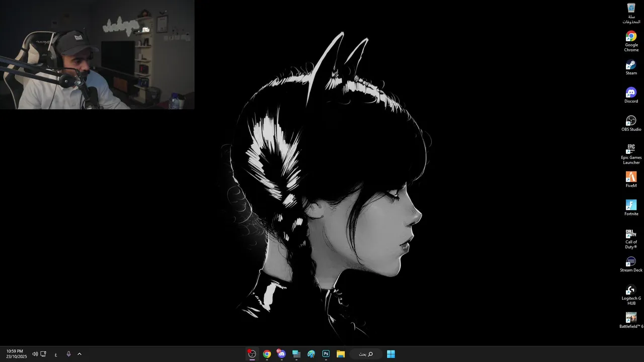Open the Epic Games Launcher desktop shortcut

(x=631, y=154)
